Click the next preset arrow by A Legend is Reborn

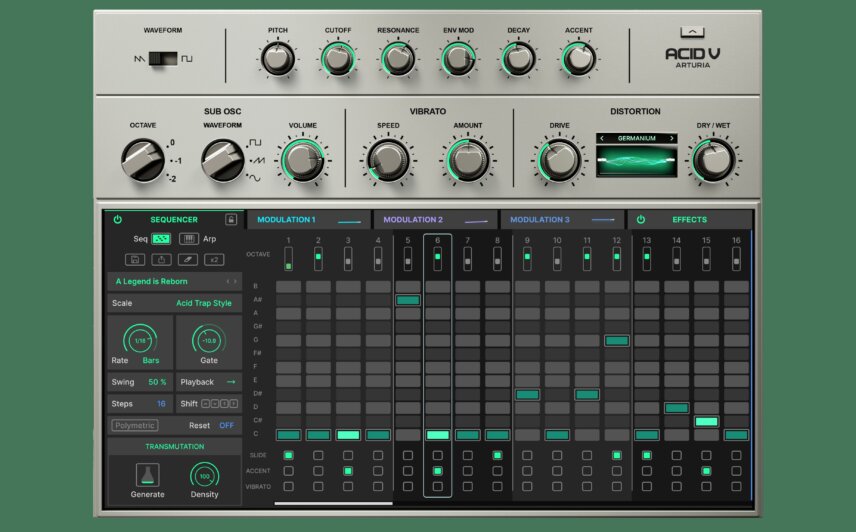[x=235, y=282]
